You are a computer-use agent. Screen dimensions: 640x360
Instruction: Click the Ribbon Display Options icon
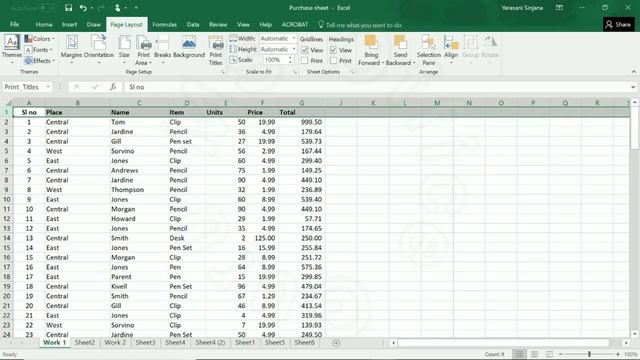tap(559, 8)
